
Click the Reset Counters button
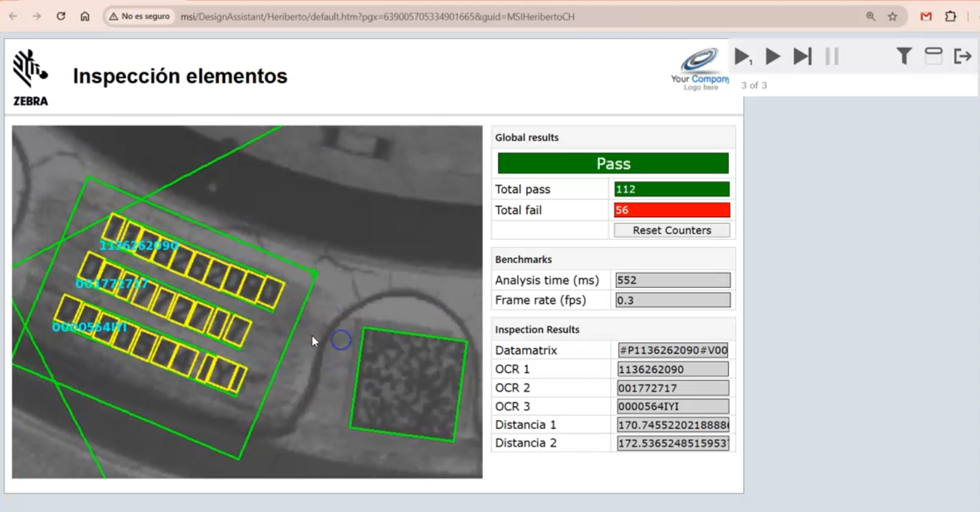click(671, 230)
